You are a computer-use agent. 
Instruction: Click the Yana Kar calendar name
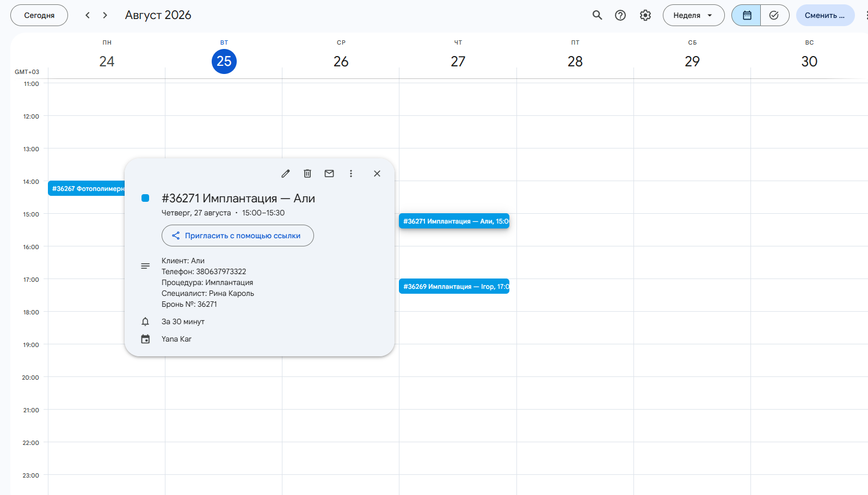(176, 339)
